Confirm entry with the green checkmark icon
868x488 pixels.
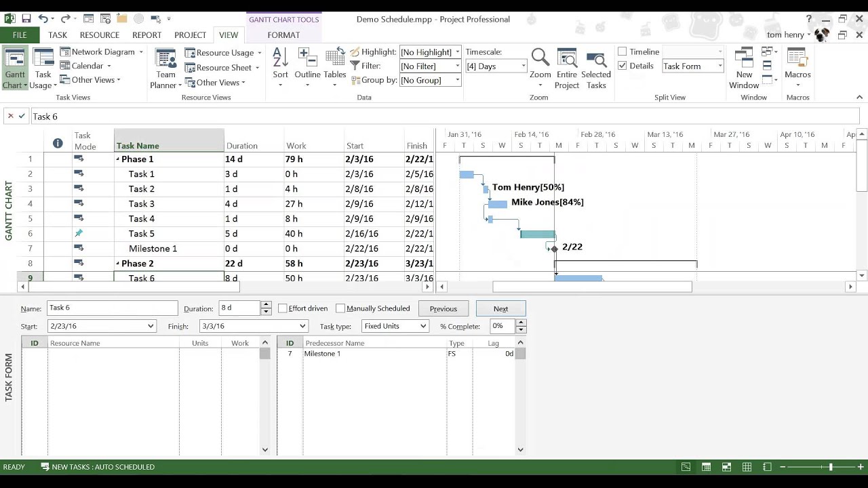tap(22, 117)
